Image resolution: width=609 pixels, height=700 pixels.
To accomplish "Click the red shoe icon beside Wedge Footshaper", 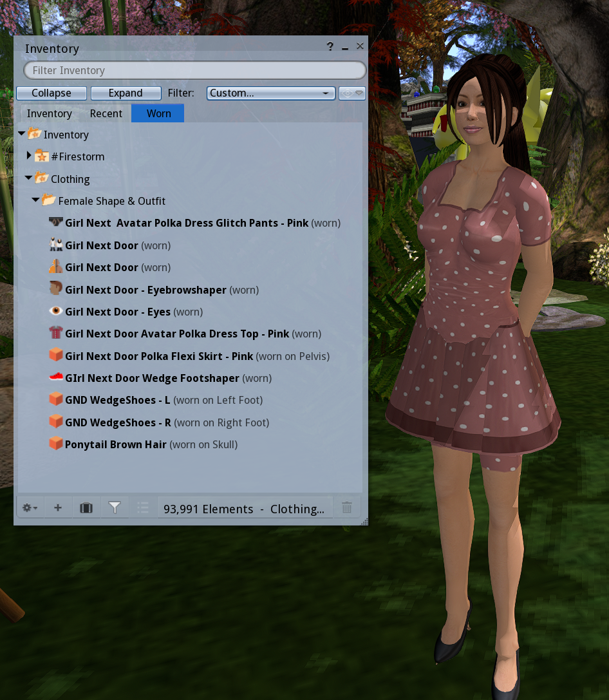I will [x=56, y=377].
